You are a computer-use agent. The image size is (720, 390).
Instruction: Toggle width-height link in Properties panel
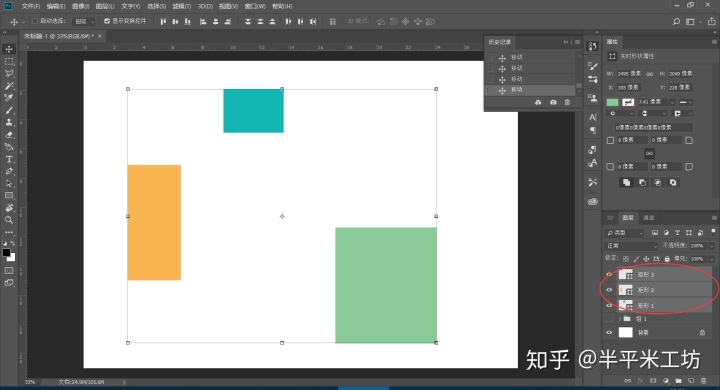pos(649,74)
